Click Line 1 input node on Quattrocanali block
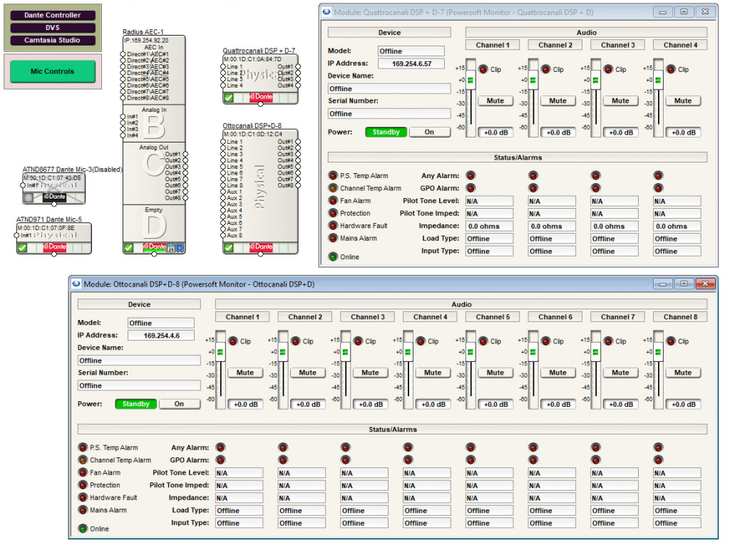Screen dimensions: 730x560 (223, 67)
